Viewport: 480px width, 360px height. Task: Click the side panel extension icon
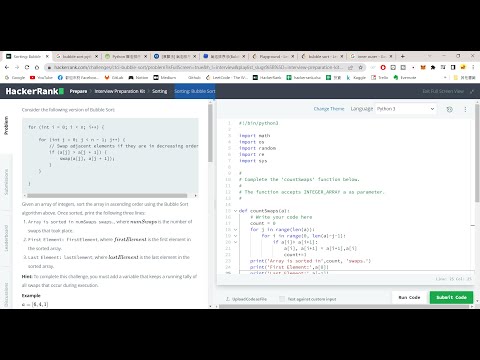coord(453,67)
